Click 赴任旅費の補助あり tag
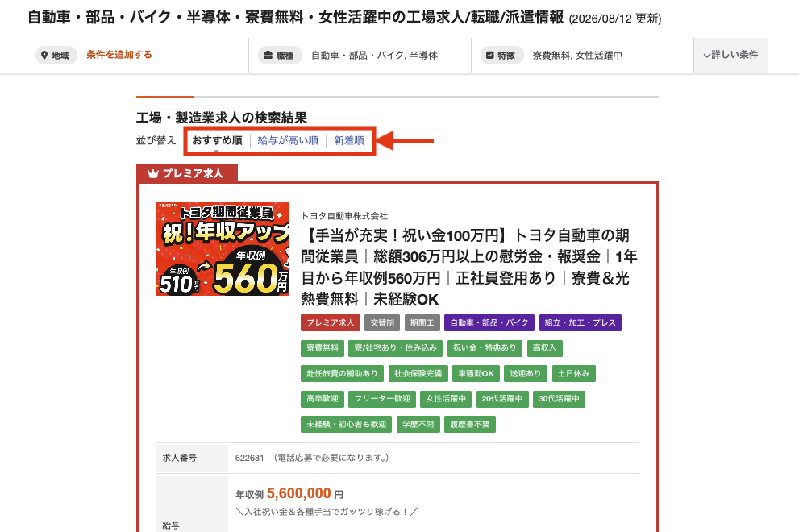The height and width of the screenshot is (532, 799). [x=342, y=373]
